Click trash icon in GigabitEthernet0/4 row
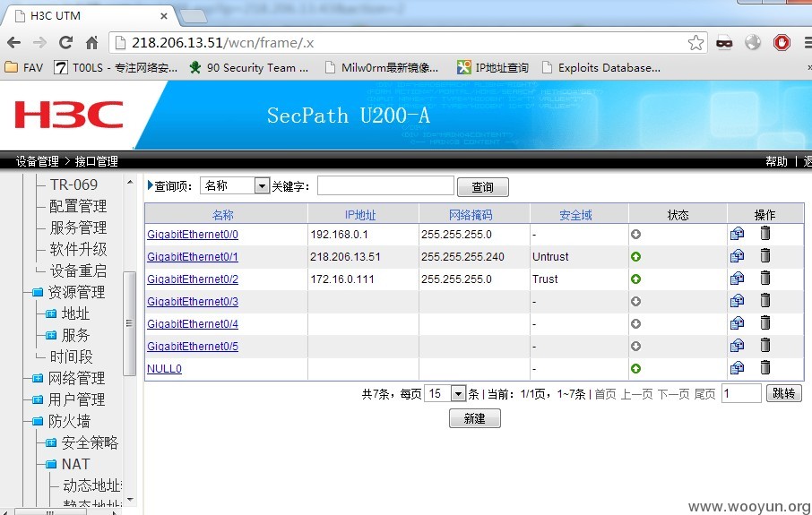Screen dimensions: 812x515 (x=764, y=323)
